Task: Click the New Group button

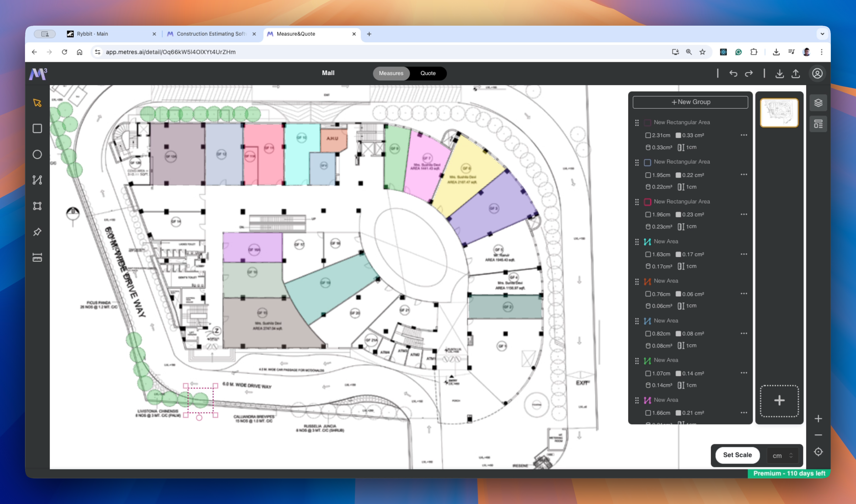Action: (x=690, y=102)
